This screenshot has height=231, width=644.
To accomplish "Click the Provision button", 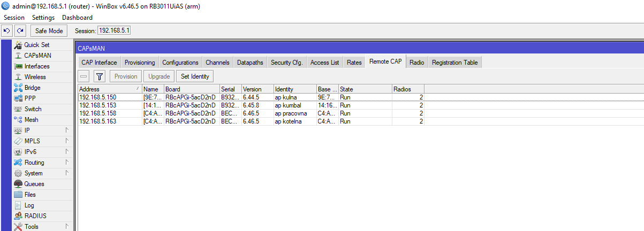I will tap(126, 76).
